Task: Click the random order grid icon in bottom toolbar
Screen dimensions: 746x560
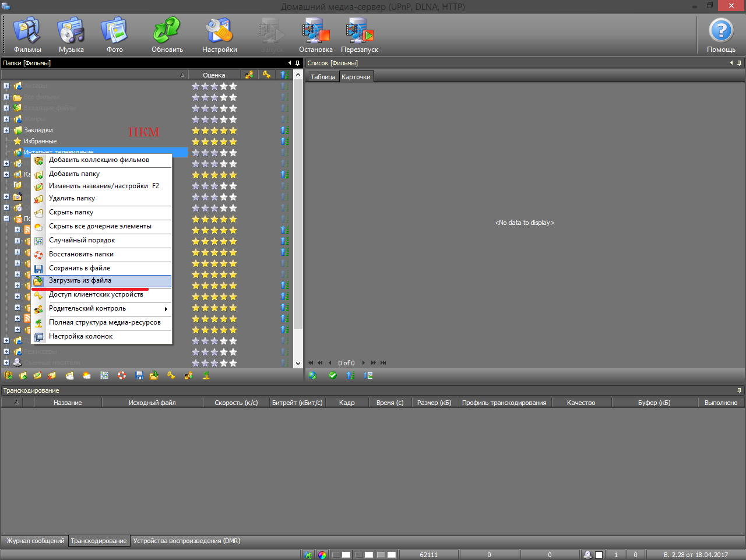Action: [104, 376]
